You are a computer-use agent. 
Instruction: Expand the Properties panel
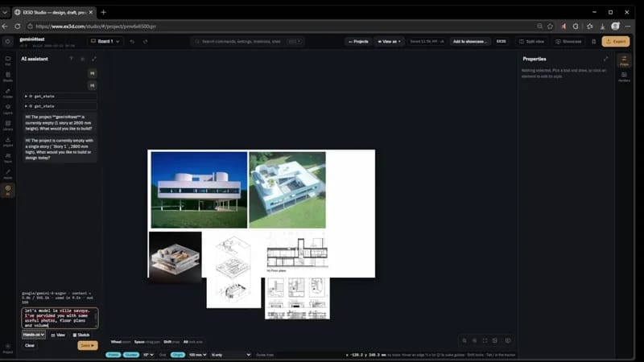[x=606, y=59]
